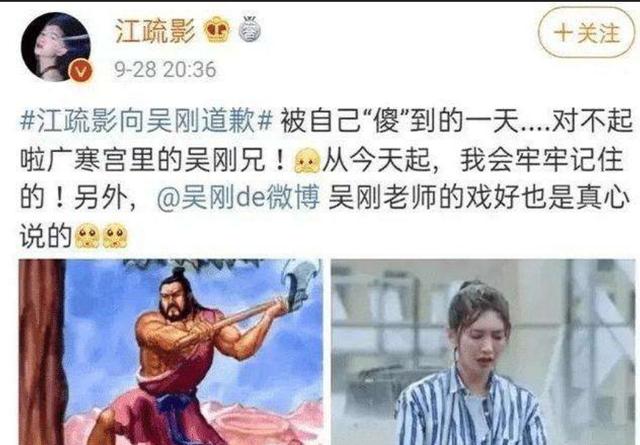Click the post timestamp 9-28 20:36
This screenshot has height=445, width=640.
165,69
